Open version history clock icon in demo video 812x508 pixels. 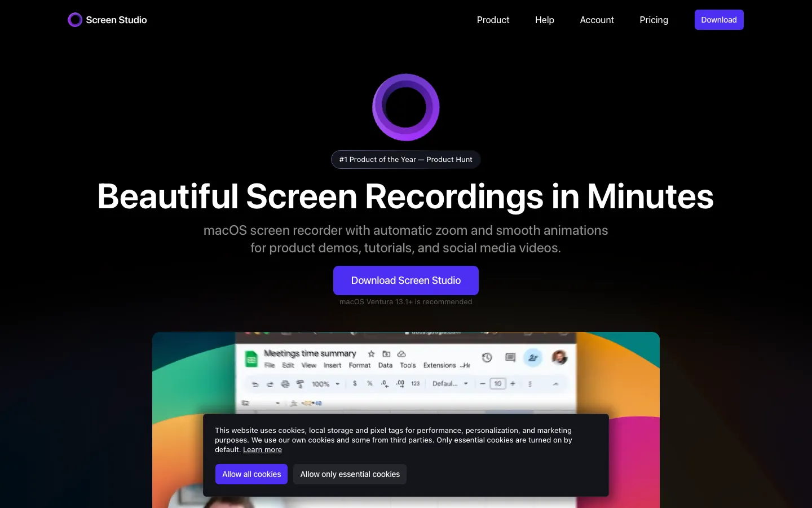click(x=487, y=357)
